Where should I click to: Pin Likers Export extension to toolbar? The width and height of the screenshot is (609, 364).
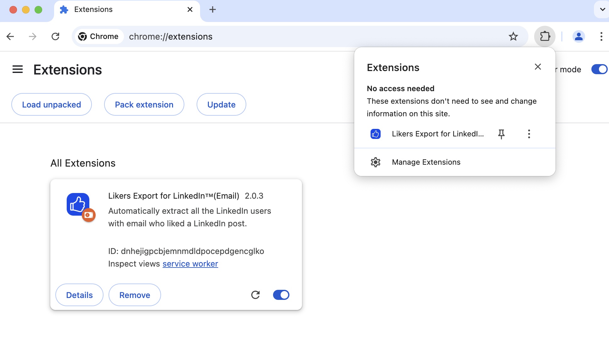501,134
